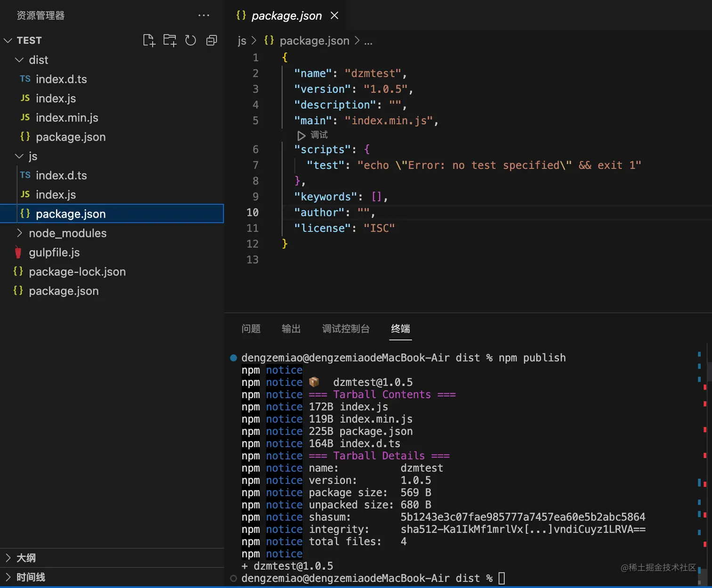Screen dimensions: 712x588
Task: Switch to the 输出 output tab
Action: click(x=291, y=329)
